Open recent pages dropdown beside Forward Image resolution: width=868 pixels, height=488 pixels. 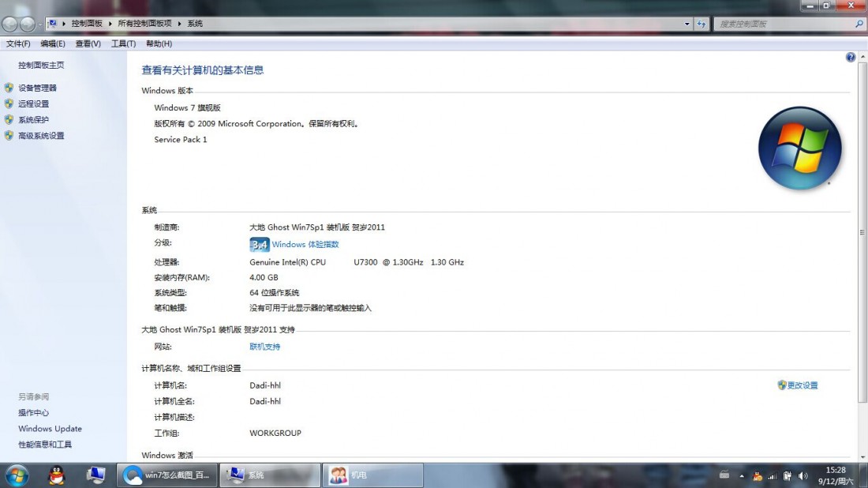click(40, 24)
